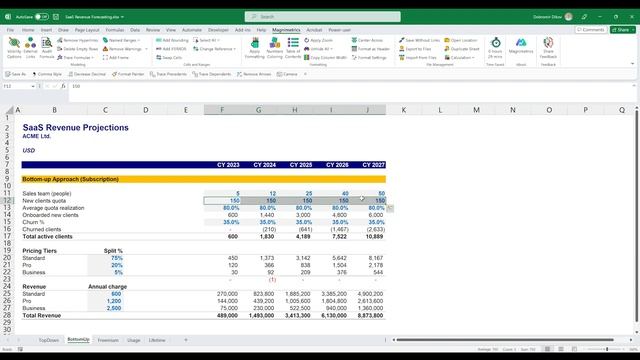Open Format Settings

click(369, 58)
